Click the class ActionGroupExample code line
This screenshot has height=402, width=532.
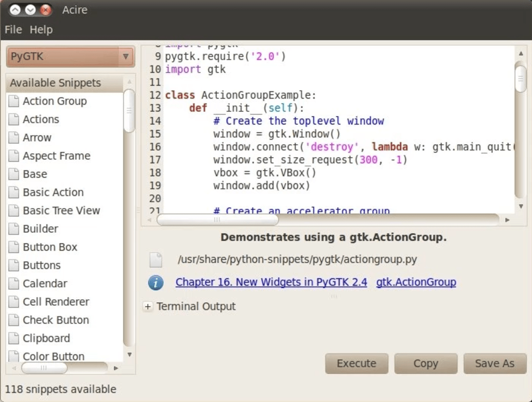241,95
